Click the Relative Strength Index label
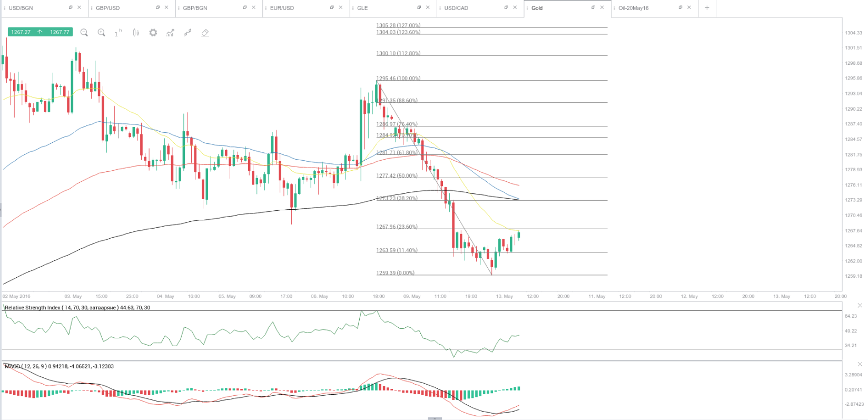 (77, 308)
